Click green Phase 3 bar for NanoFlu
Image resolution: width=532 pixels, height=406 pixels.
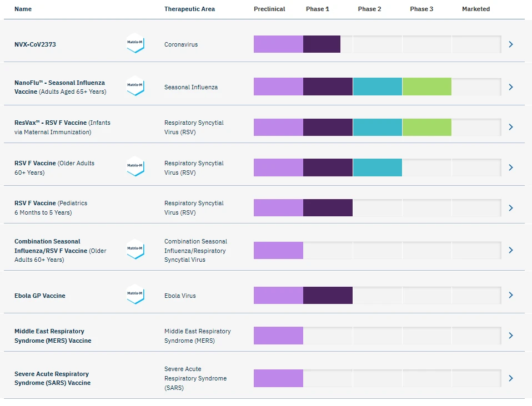pyautogui.click(x=426, y=87)
